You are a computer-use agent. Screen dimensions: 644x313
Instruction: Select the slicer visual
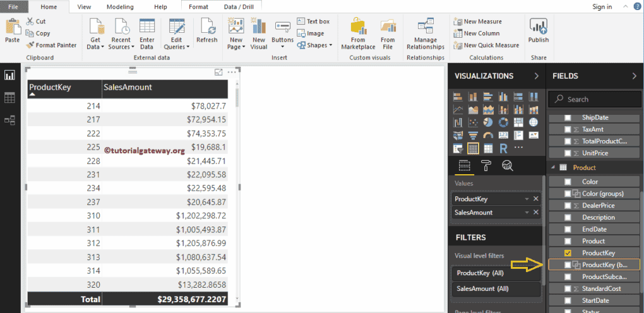458,148
